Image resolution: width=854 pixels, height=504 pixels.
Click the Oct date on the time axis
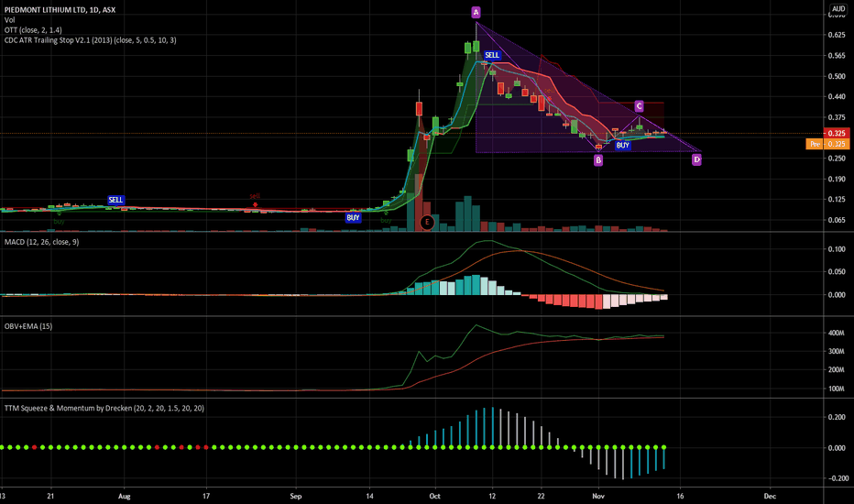click(x=434, y=496)
